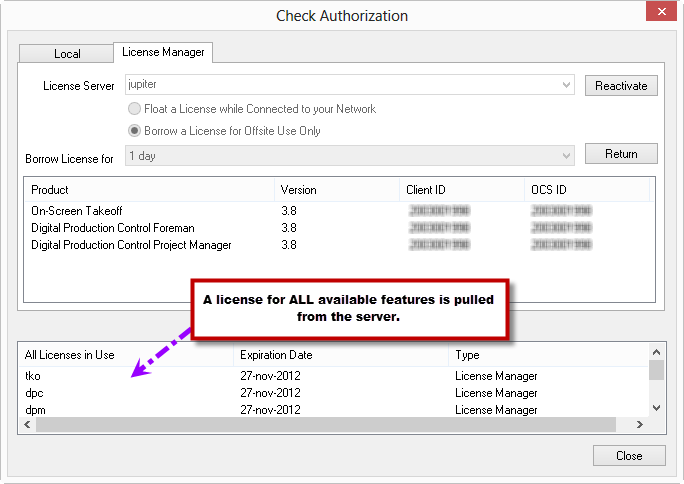684x484 pixels.
Task: Click the Type column header
Action: 549,355
